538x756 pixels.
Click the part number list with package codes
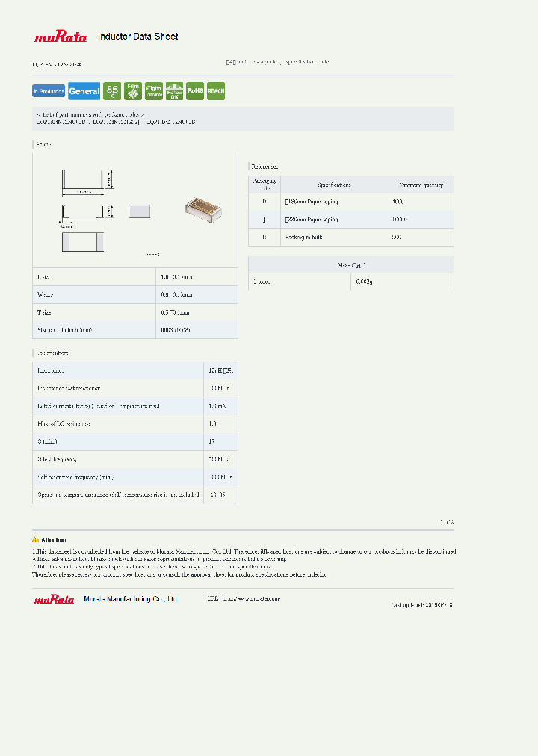coord(116,122)
